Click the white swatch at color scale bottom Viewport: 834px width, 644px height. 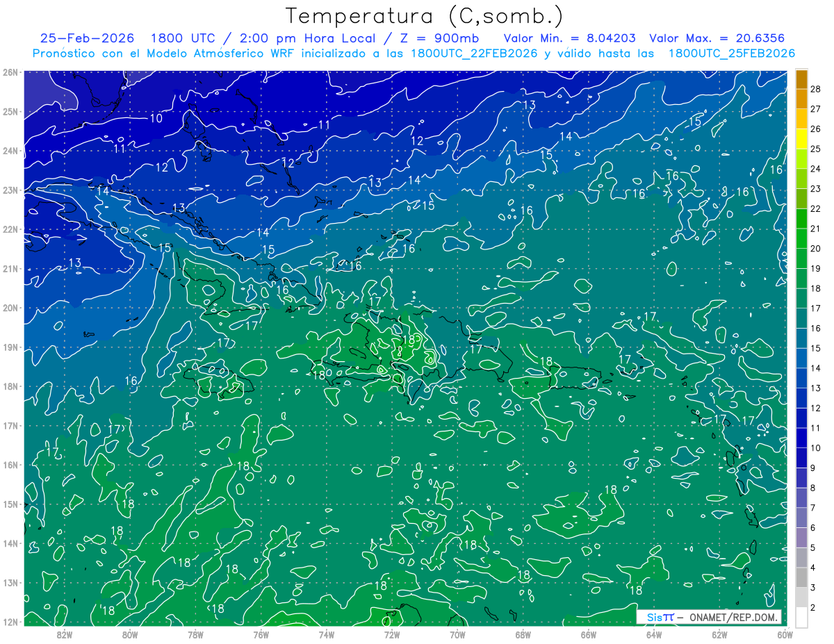[801, 617]
